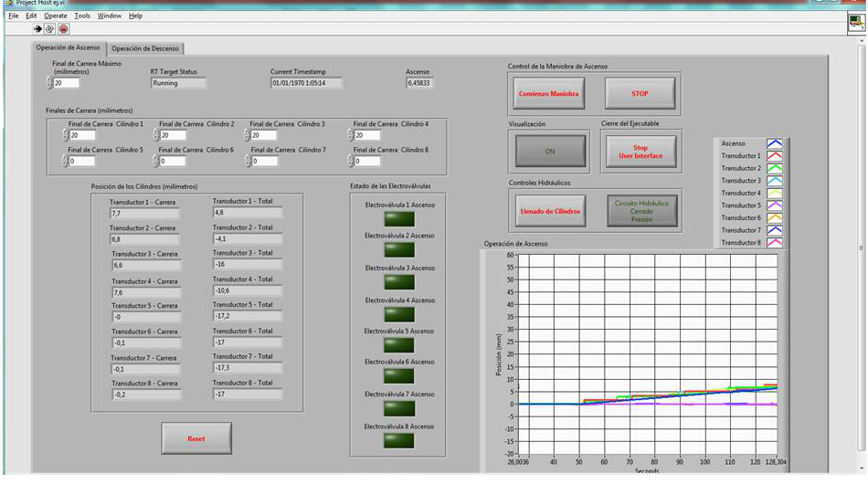
Task: Click the Electroválvula 3 Ascenso LED indicator
Action: pos(399,282)
